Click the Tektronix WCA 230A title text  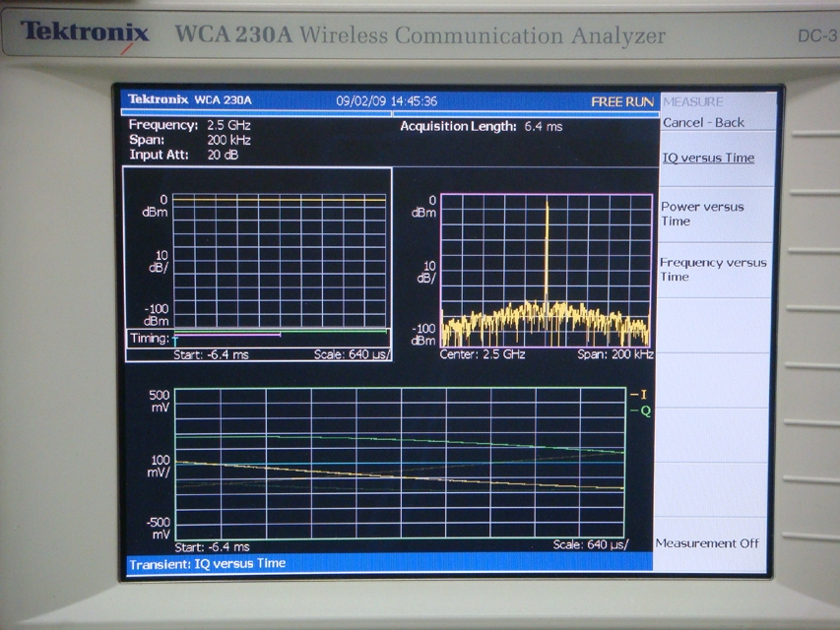[x=190, y=99]
